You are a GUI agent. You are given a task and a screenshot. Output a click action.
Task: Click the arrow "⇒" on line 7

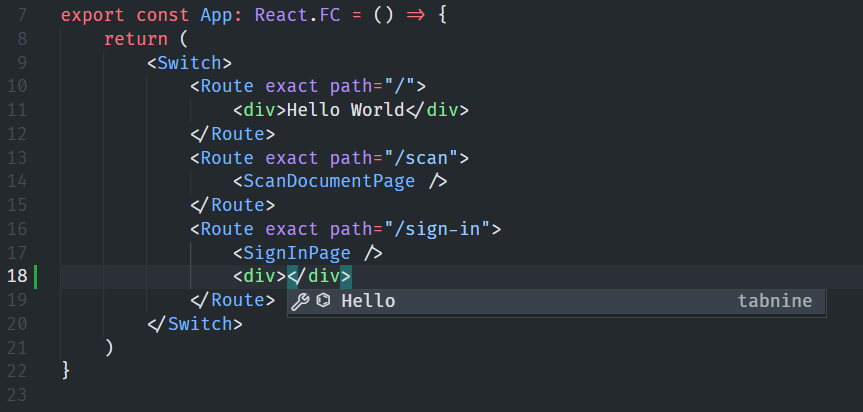pyautogui.click(x=416, y=16)
